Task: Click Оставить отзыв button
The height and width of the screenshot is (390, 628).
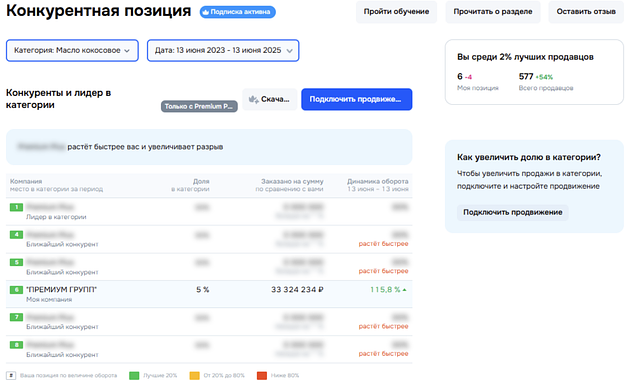Action: point(586,12)
